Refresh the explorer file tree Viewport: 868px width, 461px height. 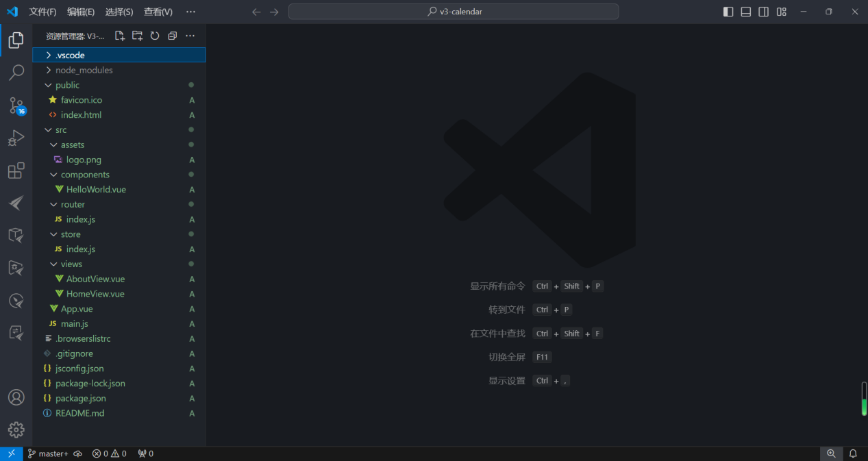[155, 36]
